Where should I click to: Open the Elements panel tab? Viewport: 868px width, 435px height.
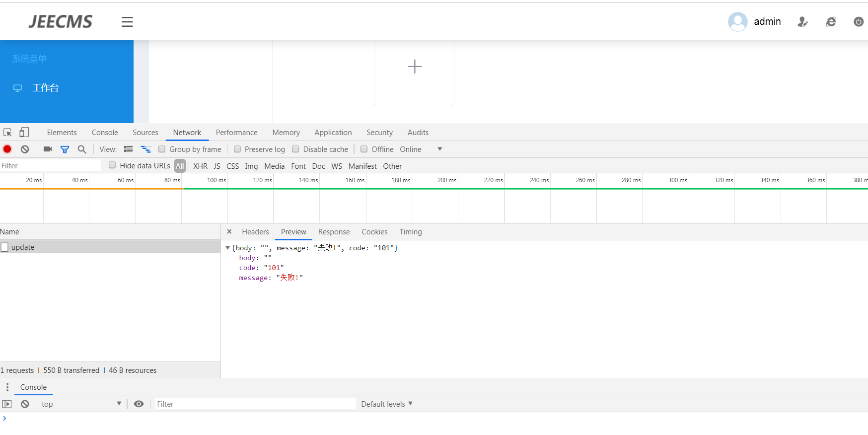pos(62,133)
